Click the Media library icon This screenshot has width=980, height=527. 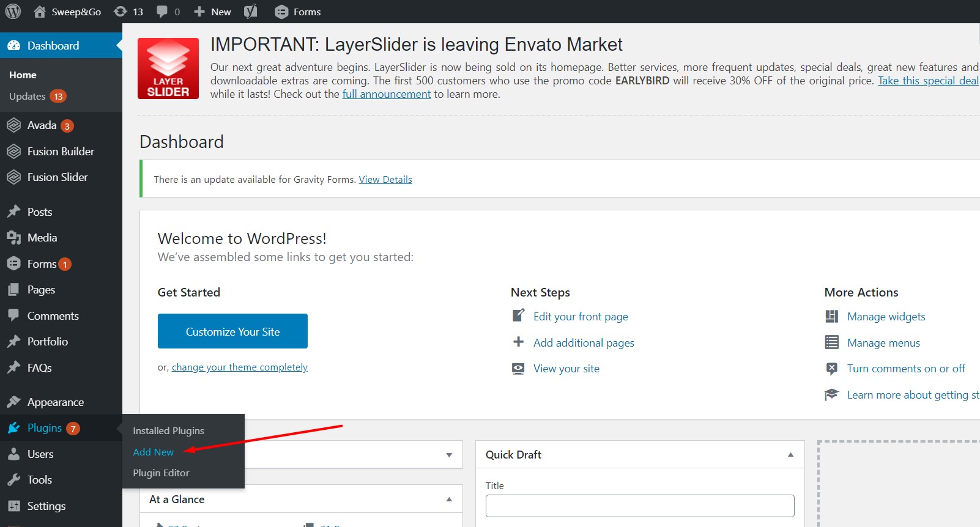point(13,238)
